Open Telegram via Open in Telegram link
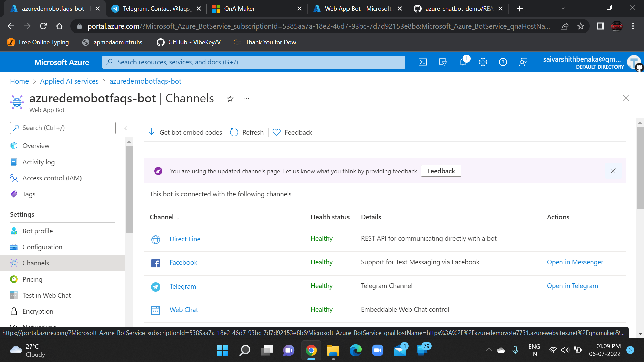 tap(572, 286)
